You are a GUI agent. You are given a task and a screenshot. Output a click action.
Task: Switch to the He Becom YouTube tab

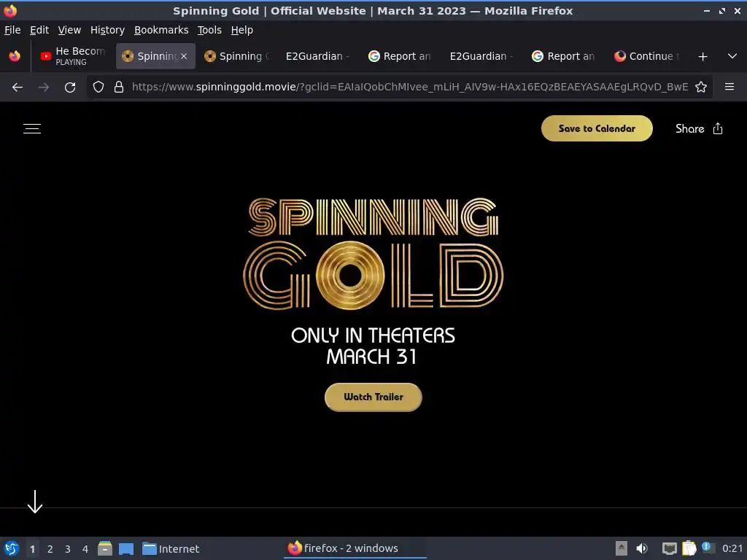pos(73,56)
